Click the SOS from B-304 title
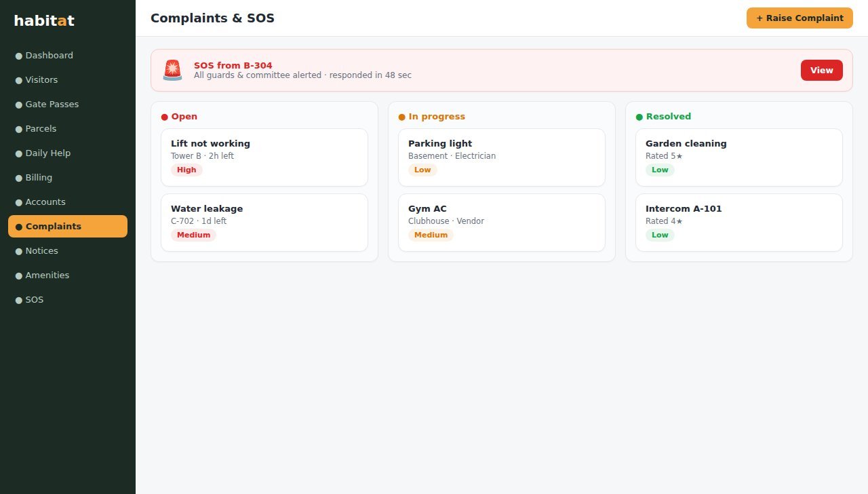Screen dimensions: 868x494 (x=233, y=66)
